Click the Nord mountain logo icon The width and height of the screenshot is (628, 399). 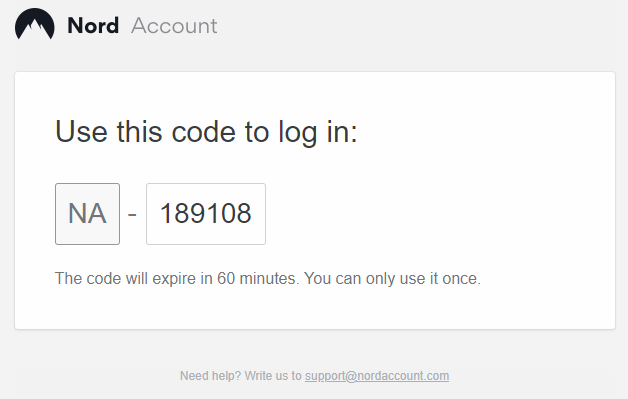click(x=34, y=24)
